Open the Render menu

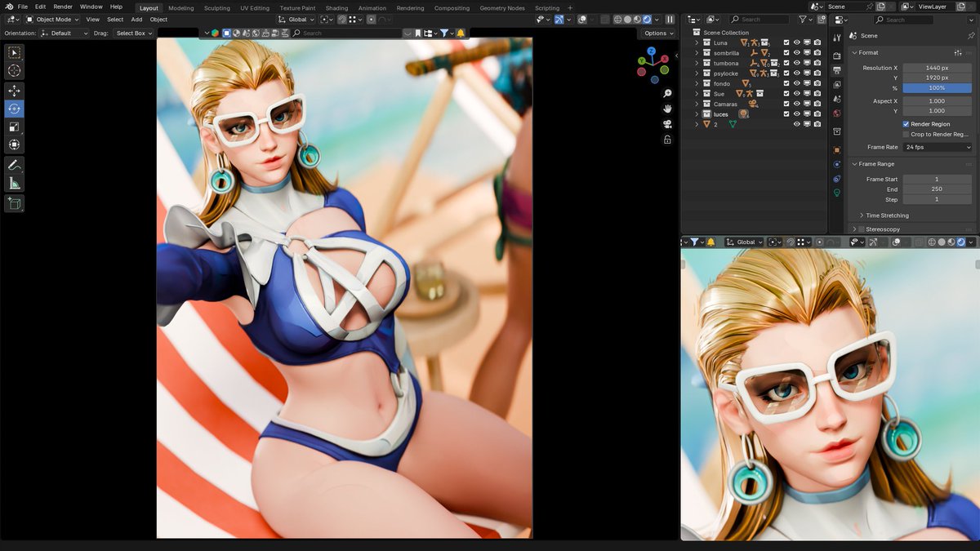coord(63,7)
